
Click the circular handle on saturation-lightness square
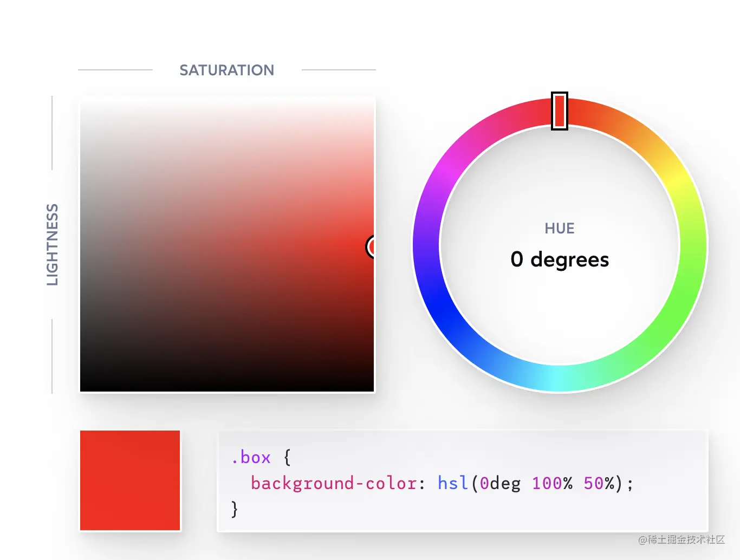[371, 247]
